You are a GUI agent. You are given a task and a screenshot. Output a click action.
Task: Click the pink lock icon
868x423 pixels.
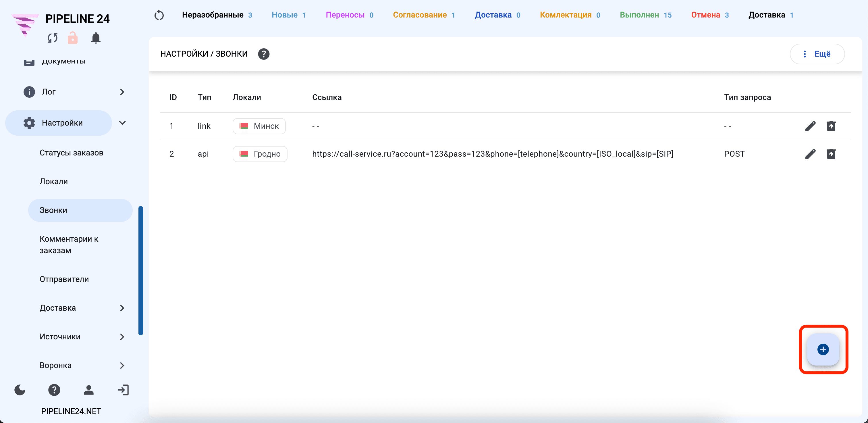click(72, 38)
